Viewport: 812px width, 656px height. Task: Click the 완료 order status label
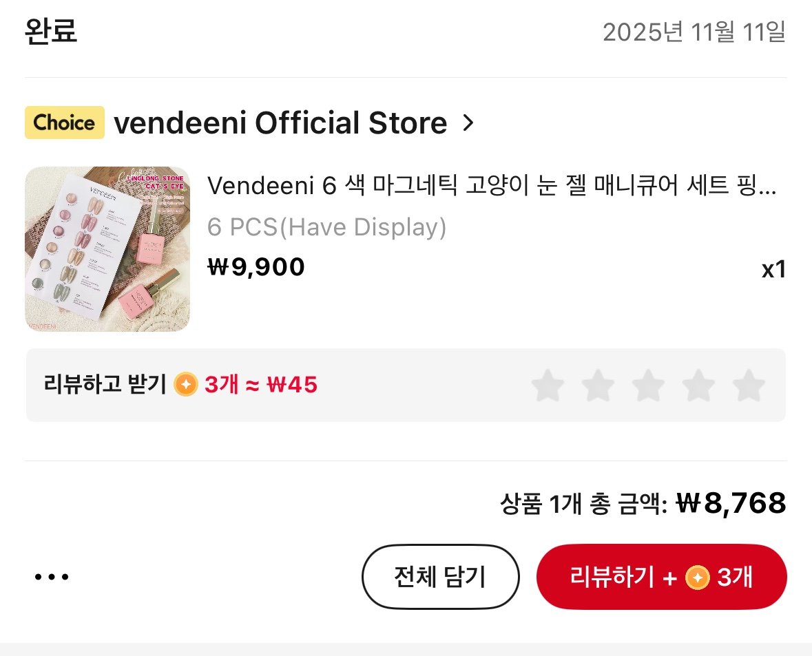51,31
